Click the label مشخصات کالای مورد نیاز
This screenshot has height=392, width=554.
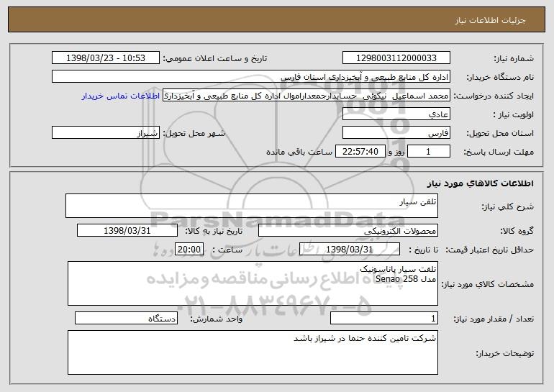coord(488,284)
